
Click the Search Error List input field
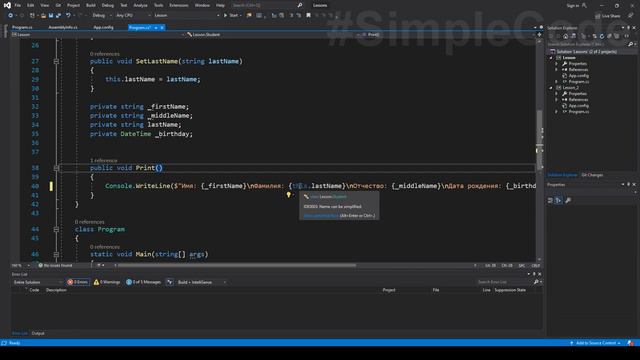coord(504,282)
